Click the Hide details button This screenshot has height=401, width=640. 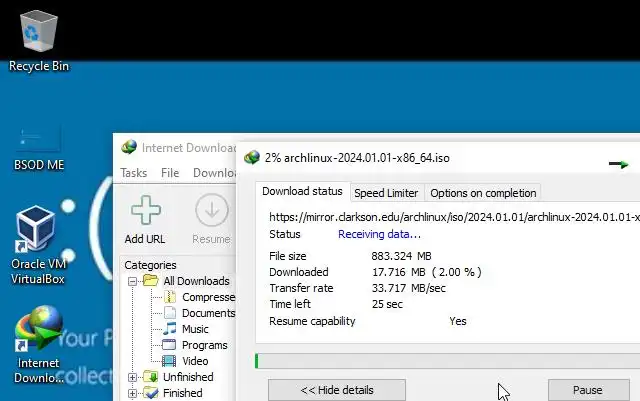337,390
